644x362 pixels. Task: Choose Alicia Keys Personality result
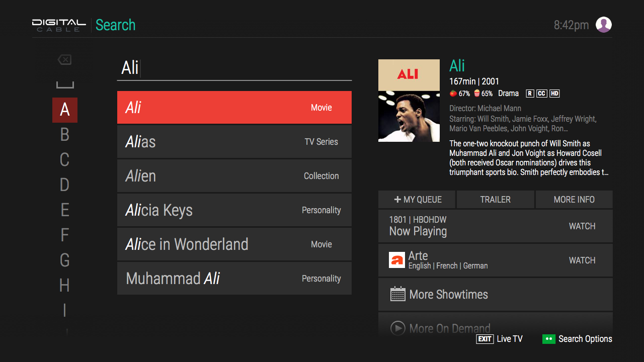pos(234,210)
